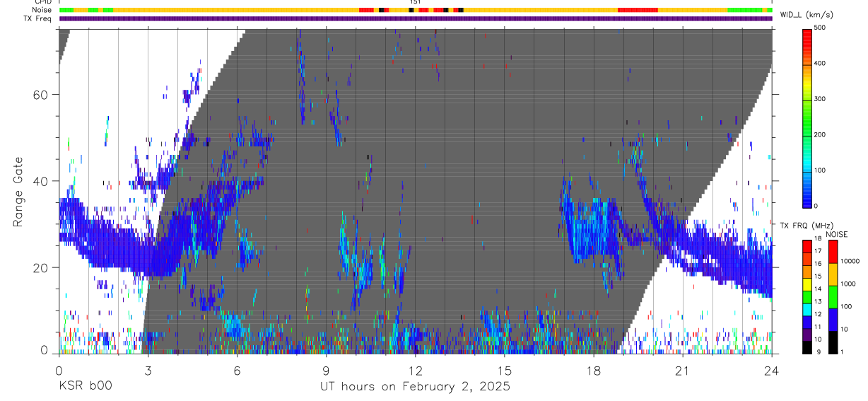The image size is (868, 401).
Task: Click the 13 label in TX FRQ legend
Action: tap(818, 301)
